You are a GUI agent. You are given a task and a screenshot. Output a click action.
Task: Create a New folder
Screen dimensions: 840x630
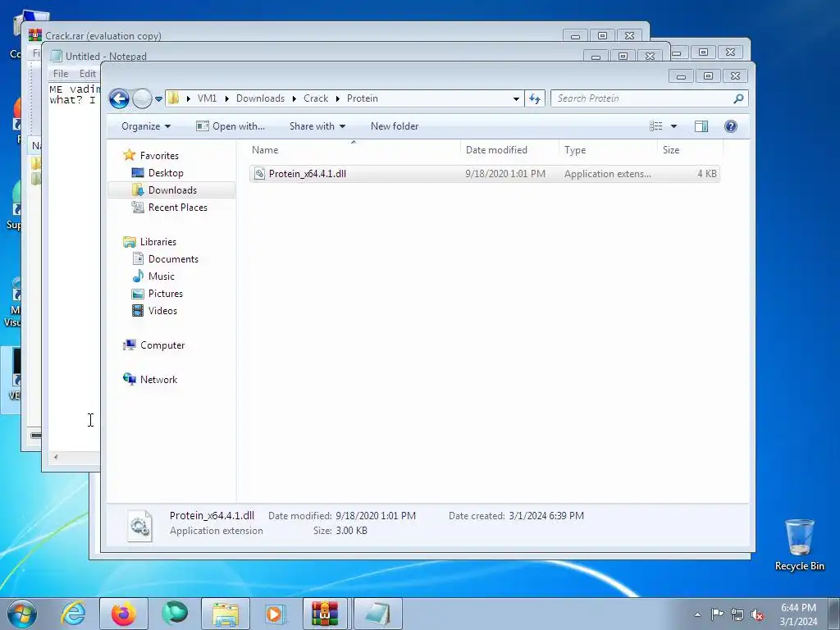[x=395, y=126]
